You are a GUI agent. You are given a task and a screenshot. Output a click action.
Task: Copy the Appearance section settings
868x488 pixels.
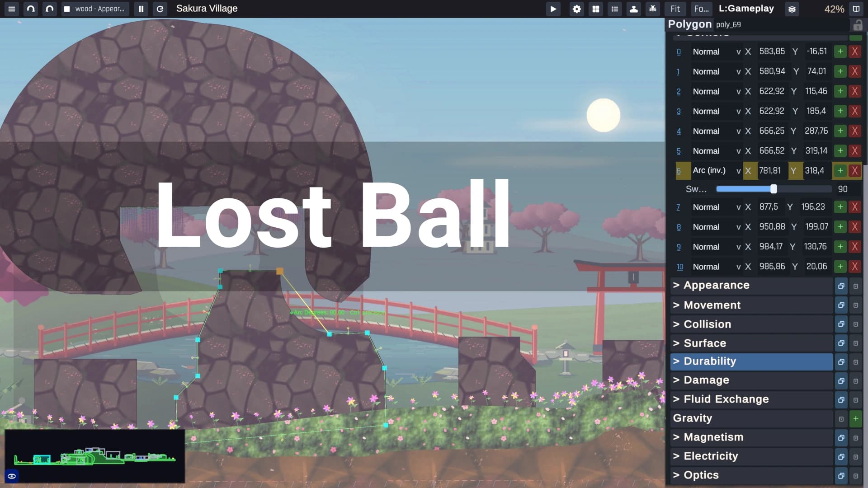[x=841, y=286]
